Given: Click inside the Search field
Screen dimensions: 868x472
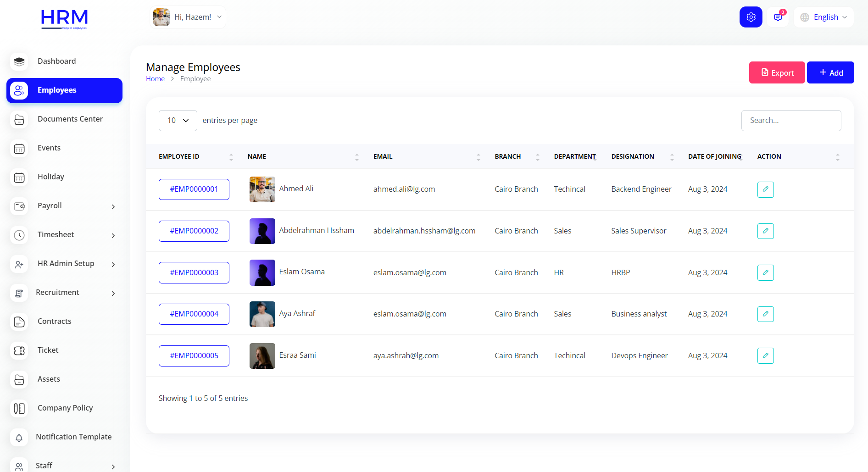Looking at the screenshot, I should (x=791, y=121).
